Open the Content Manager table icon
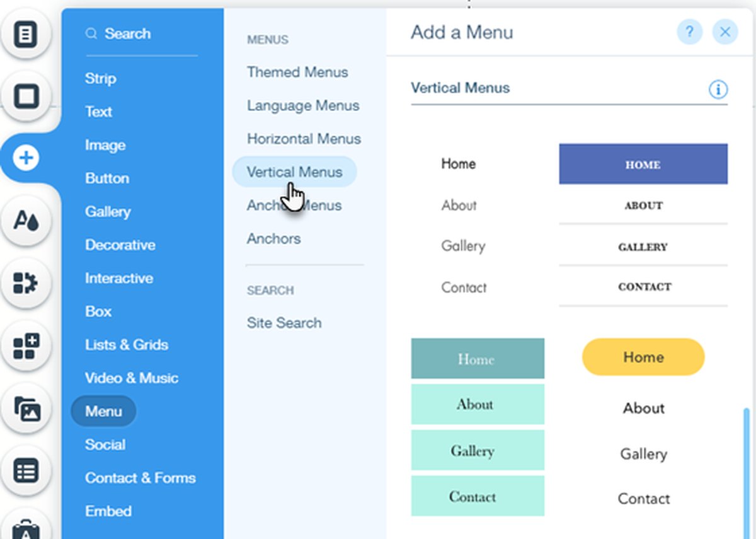Viewport: 756px width, 539px height. tap(26, 470)
